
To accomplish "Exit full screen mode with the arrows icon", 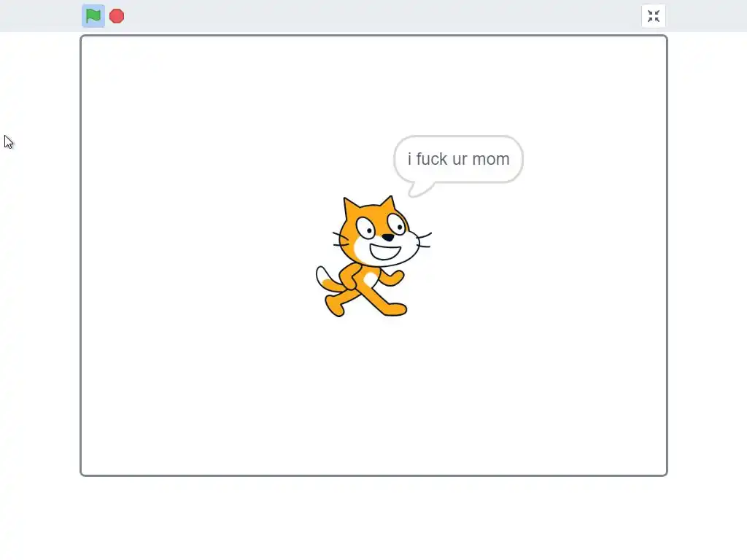I will coord(653,16).
